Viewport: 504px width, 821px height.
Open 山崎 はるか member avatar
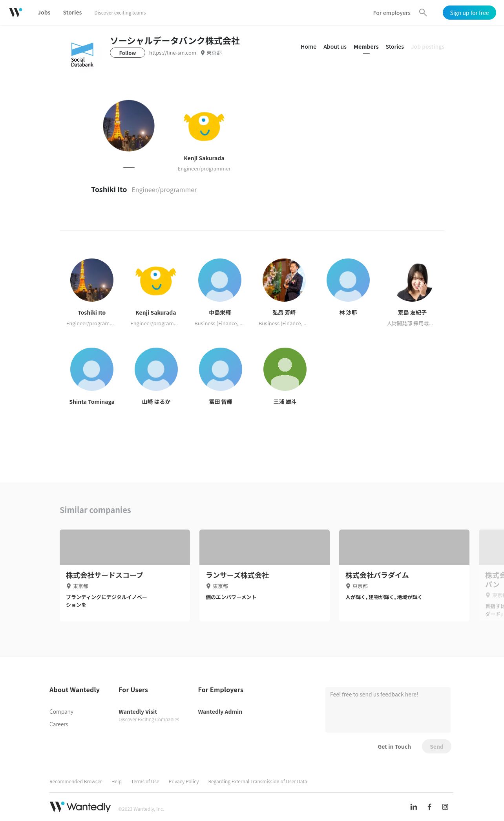[x=156, y=369]
